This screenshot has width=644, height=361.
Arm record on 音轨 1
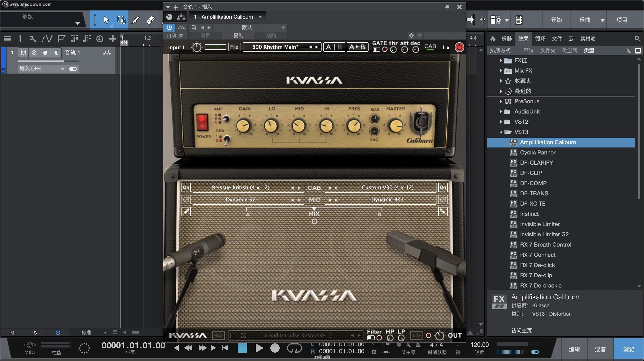coord(45,53)
